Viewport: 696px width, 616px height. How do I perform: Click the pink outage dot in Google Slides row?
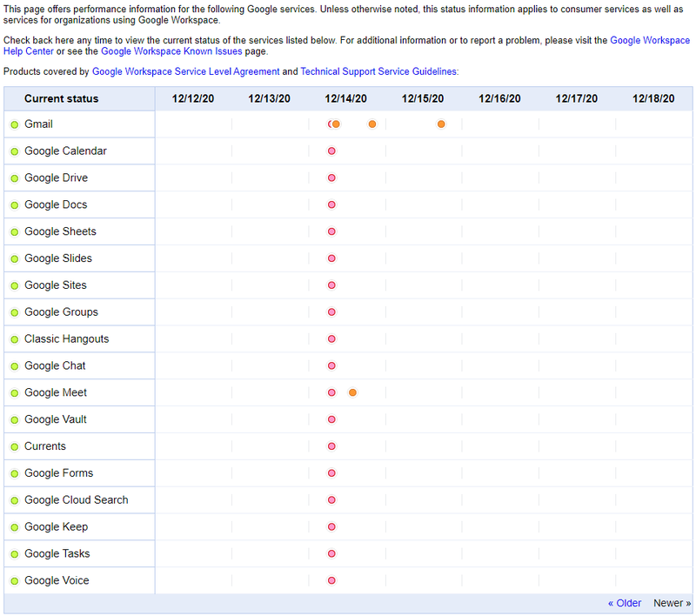point(331,258)
